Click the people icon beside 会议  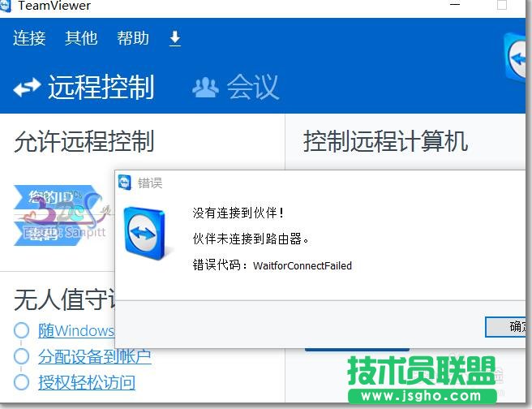pyautogui.click(x=205, y=87)
